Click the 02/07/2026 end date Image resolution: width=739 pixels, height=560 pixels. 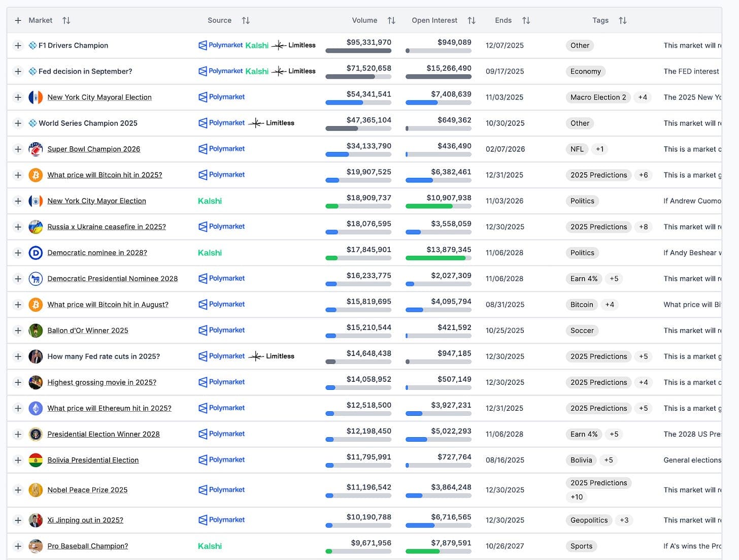pos(505,149)
